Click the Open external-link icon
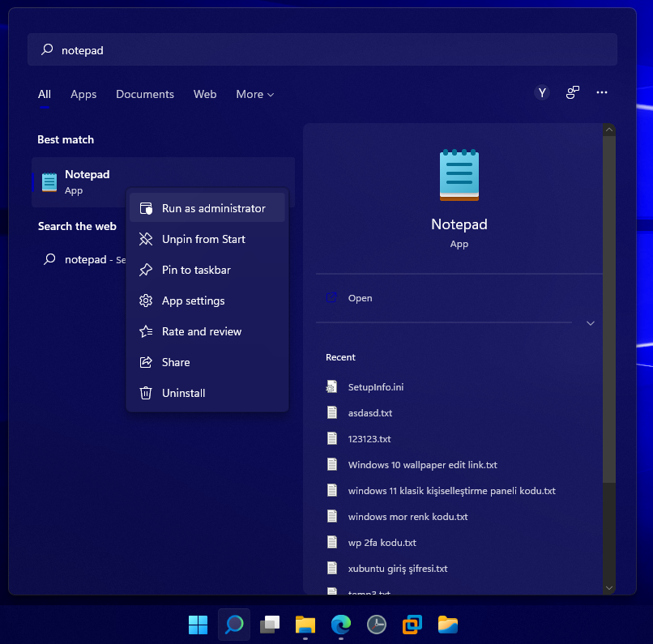The height and width of the screenshot is (644, 653). [331, 297]
